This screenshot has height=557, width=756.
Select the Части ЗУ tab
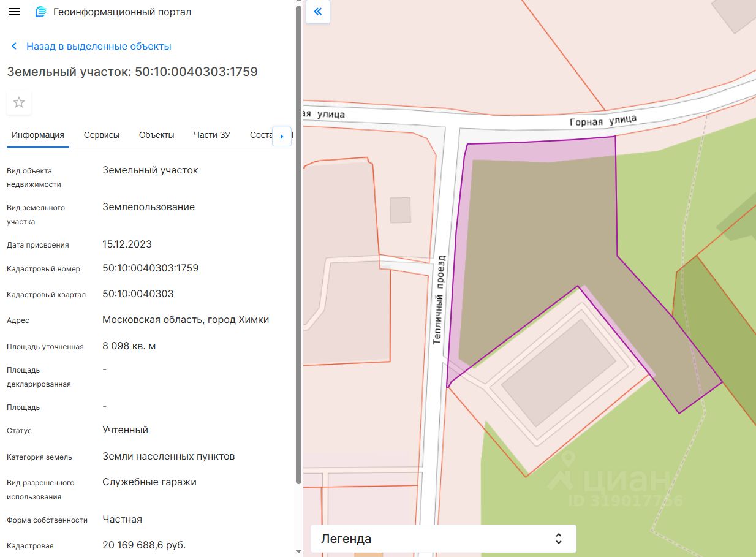coord(212,135)
